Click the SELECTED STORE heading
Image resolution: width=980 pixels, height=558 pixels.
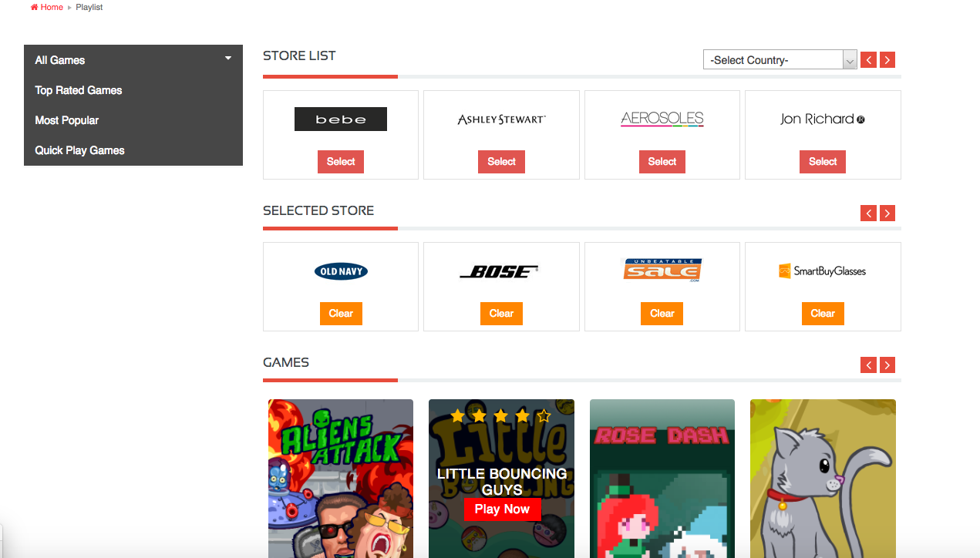click(318, 210)
